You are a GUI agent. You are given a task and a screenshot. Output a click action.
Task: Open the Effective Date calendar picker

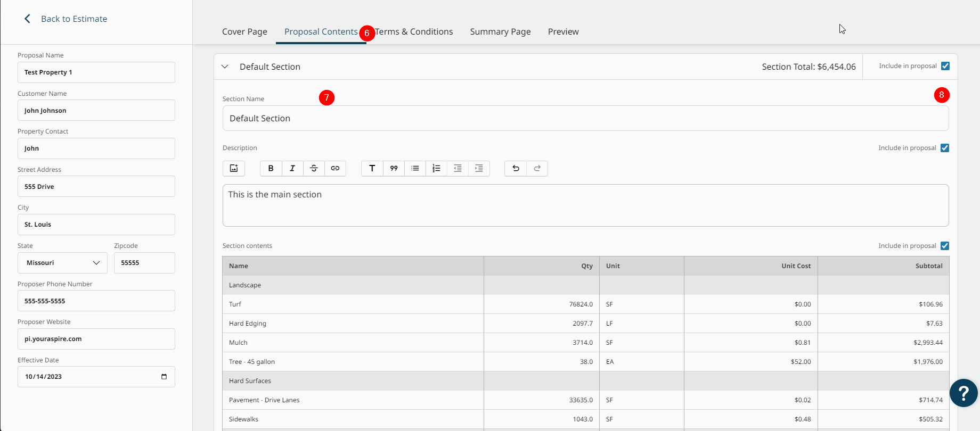pyautogui.click(x=164, y=376)
